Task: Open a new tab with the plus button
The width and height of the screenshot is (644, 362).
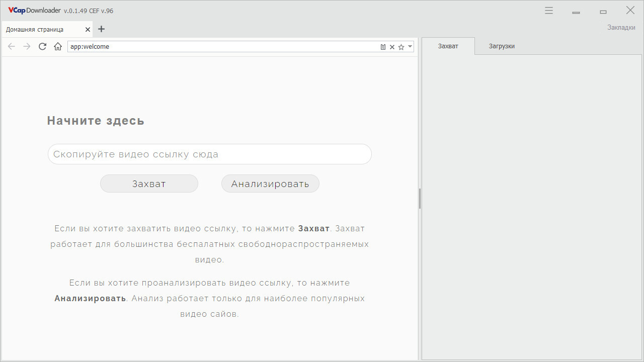Action: click(x=101, y=29)
